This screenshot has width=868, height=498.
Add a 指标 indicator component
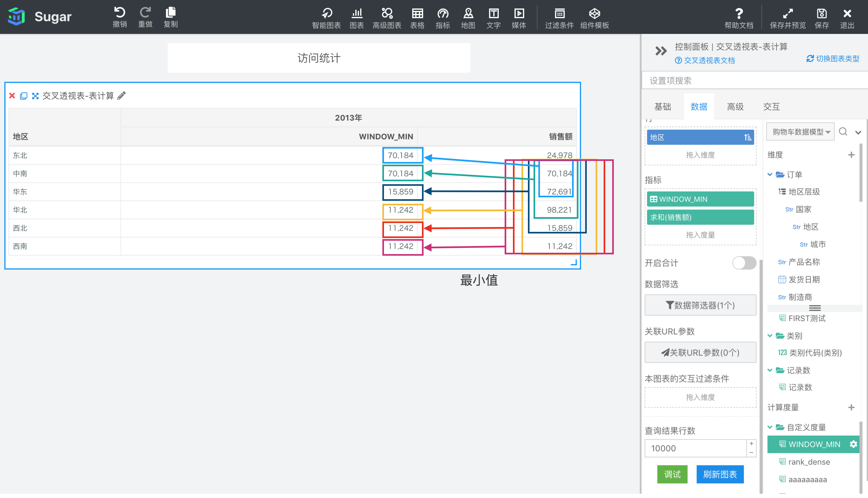443,18
